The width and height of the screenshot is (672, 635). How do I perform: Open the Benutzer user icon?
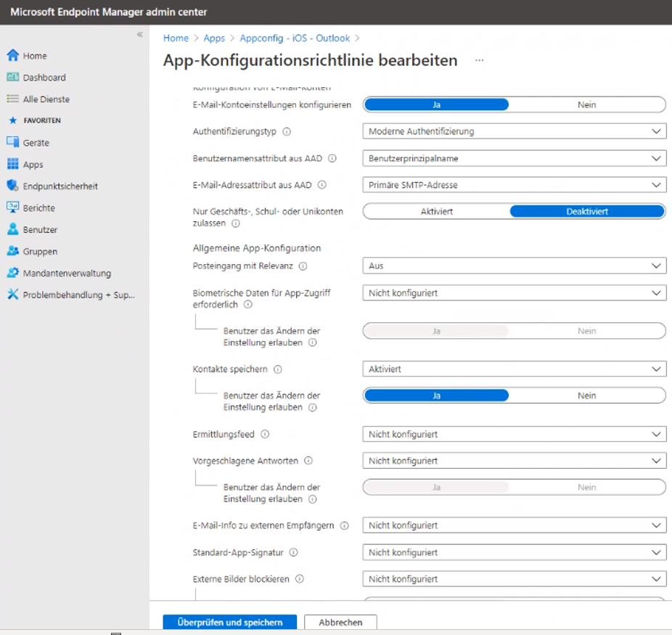pos(12,230)
